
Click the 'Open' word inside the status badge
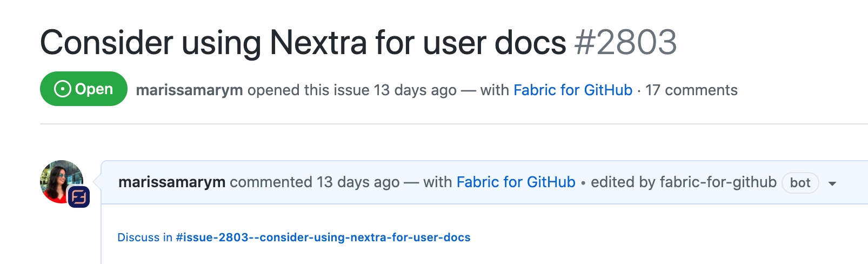(x=94, y=89)
